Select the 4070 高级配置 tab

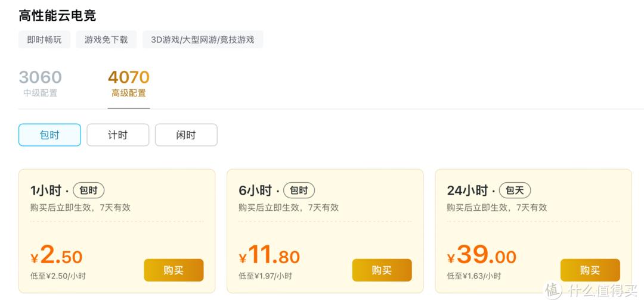coord(128,83)
